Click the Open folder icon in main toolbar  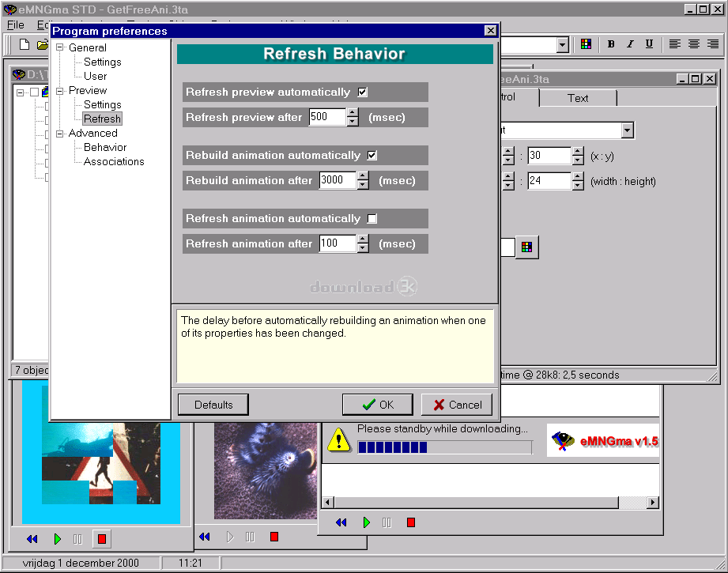(43, 44)
